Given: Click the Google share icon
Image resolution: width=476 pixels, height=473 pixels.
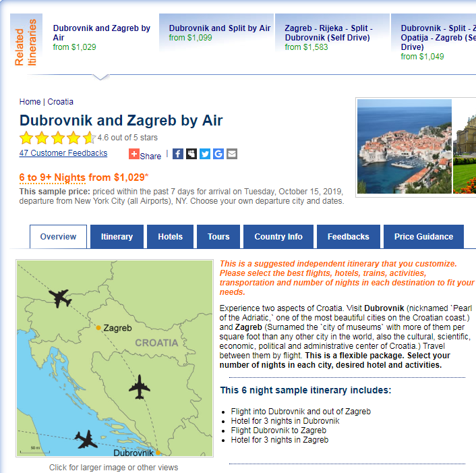Looking at the screenshot, I should coord(218,154).
